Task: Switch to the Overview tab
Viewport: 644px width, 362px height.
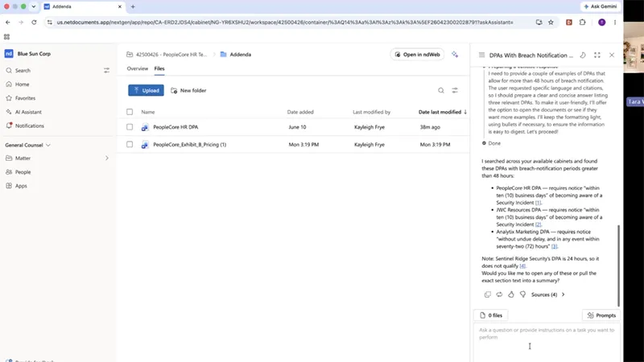Action: 137,68
